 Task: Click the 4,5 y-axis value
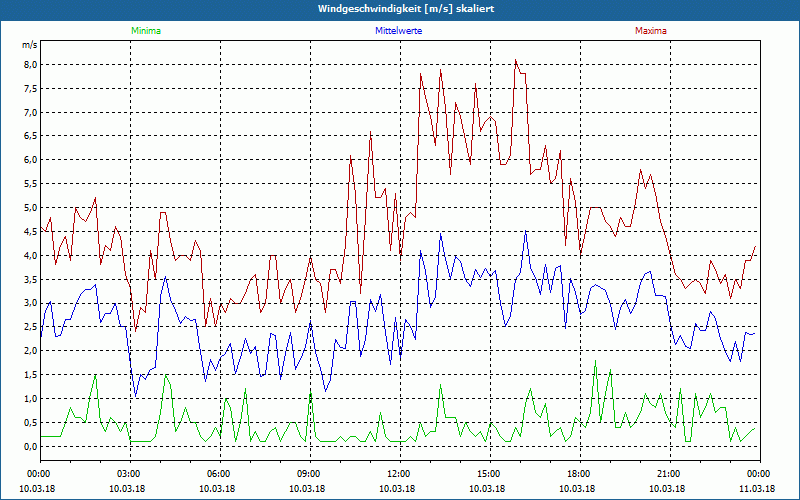[31, 232]
